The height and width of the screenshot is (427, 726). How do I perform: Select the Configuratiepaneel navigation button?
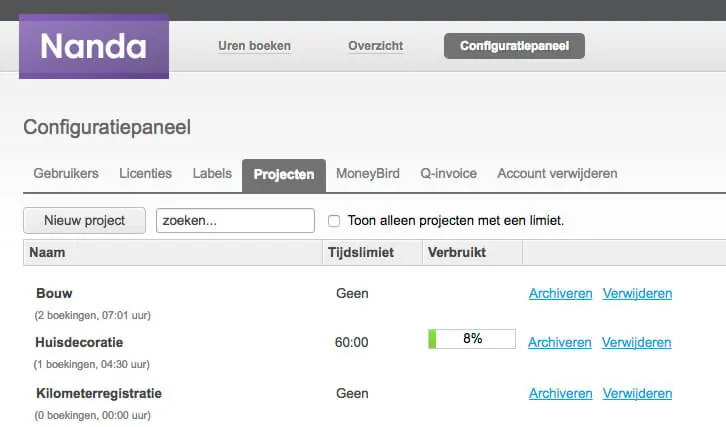[514, 46]
